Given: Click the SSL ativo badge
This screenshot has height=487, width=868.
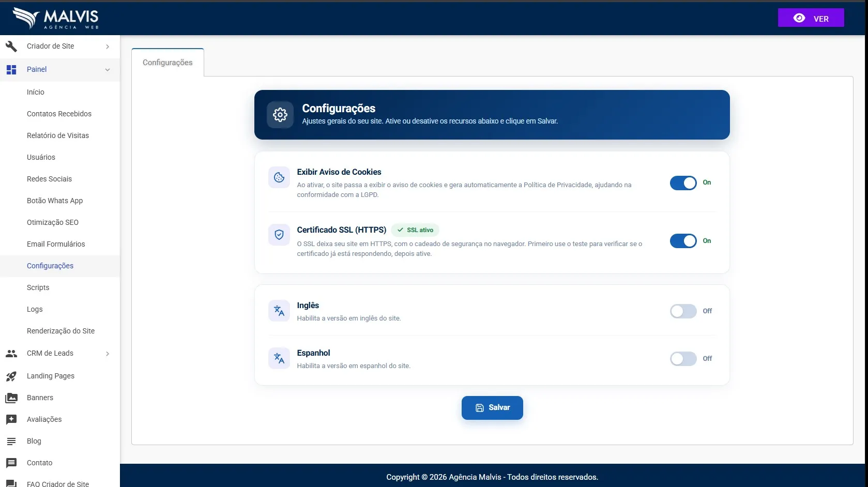Looking at the screenshot, I should coord(415,230).
